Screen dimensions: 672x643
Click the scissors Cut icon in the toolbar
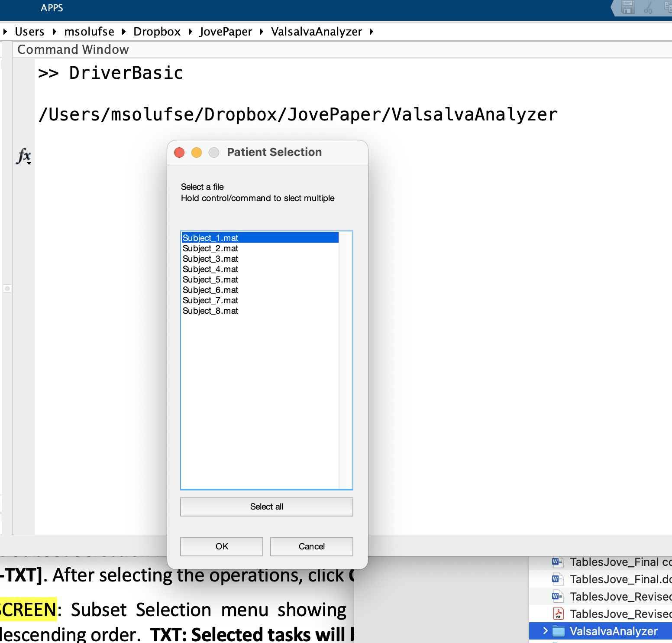[648, 7]
